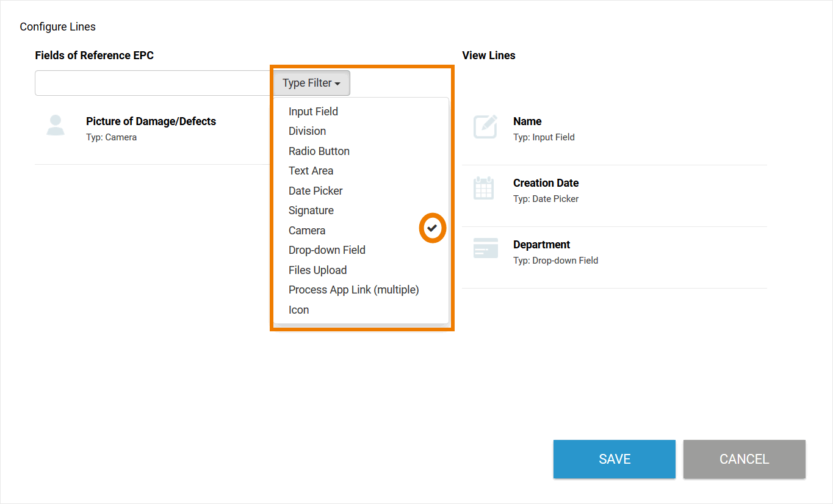Pick Icon from the type filter
The image size is (833, 504).
pyautogui.click(x=298, y=310)
